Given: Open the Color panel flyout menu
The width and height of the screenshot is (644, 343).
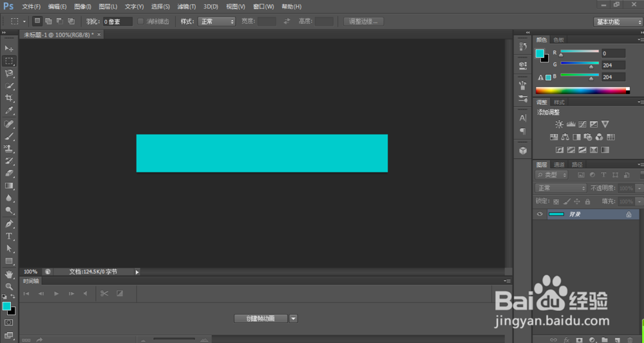Looking at the screenshot, I should (640, 40).
